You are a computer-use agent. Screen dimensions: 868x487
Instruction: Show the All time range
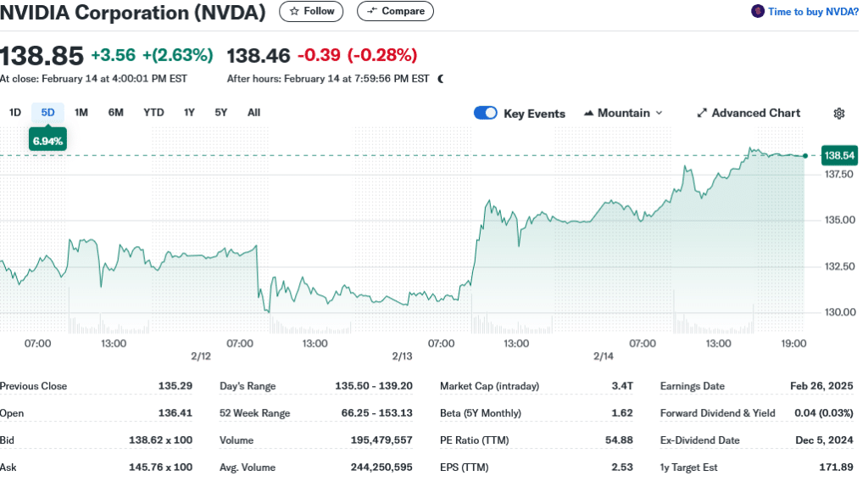point(253,113)
